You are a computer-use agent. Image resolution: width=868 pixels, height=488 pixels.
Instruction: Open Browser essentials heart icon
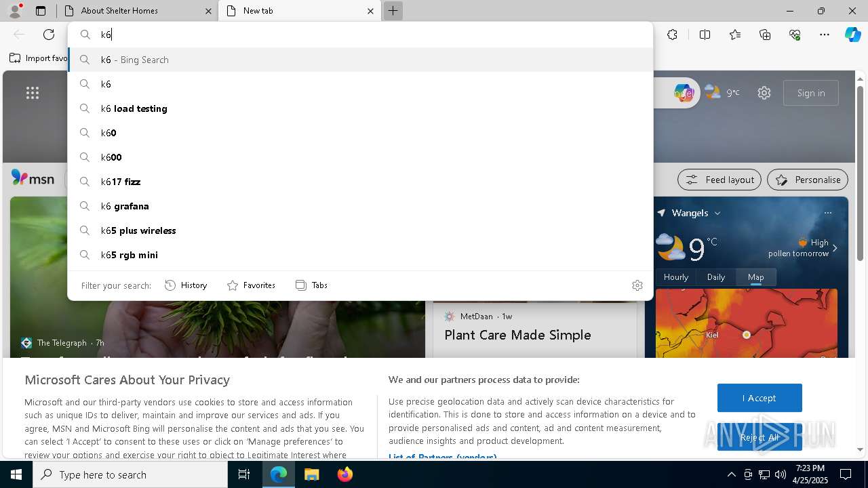pyautogui.click(x=795, y=35)
